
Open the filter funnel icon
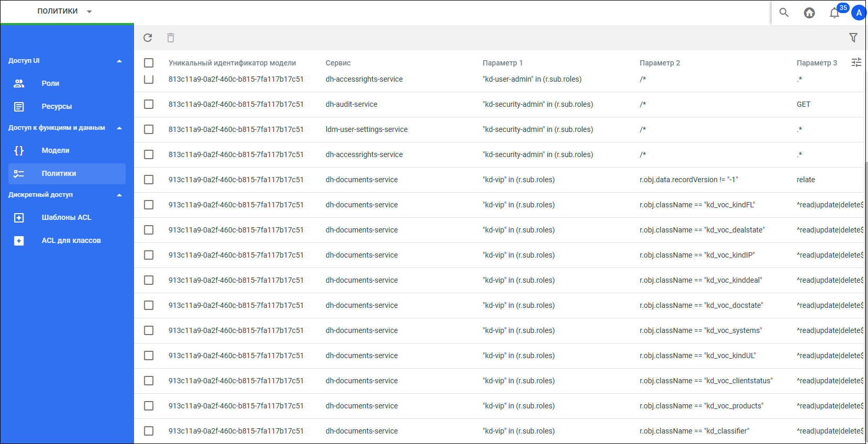tap(853, 38)
